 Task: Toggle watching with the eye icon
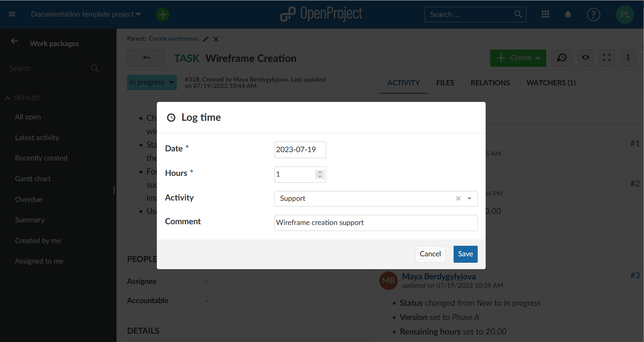coord(585,58)
